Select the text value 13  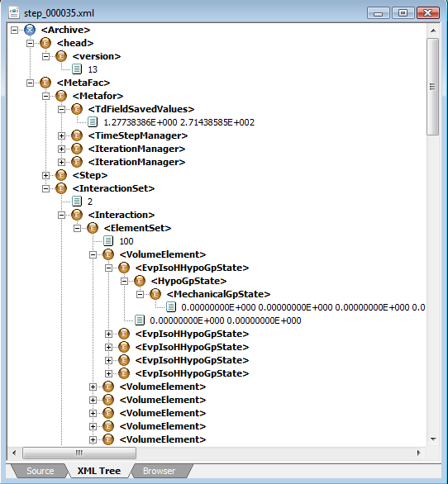coord(93,69)
